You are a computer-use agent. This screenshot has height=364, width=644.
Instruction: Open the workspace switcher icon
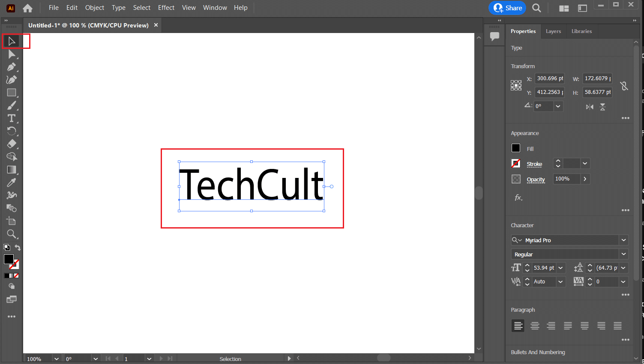coord(582,8)
